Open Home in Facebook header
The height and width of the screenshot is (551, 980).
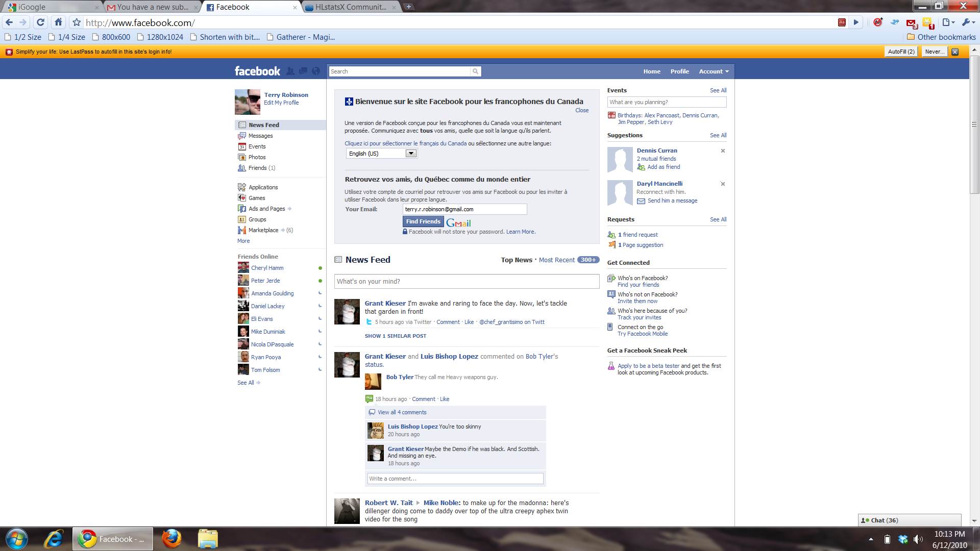click(652, 71)
